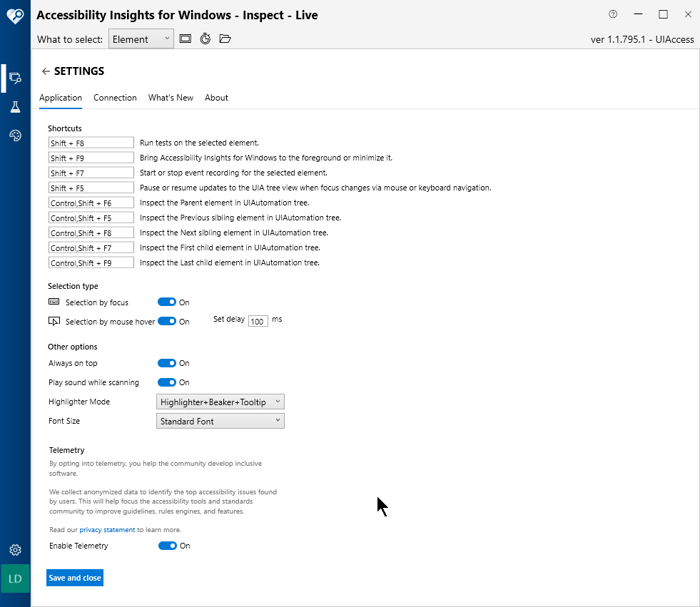Click the Control,Shift + F9 shortcut field
The height and width of the screenshot is (607, 700).
coord(91,263)
